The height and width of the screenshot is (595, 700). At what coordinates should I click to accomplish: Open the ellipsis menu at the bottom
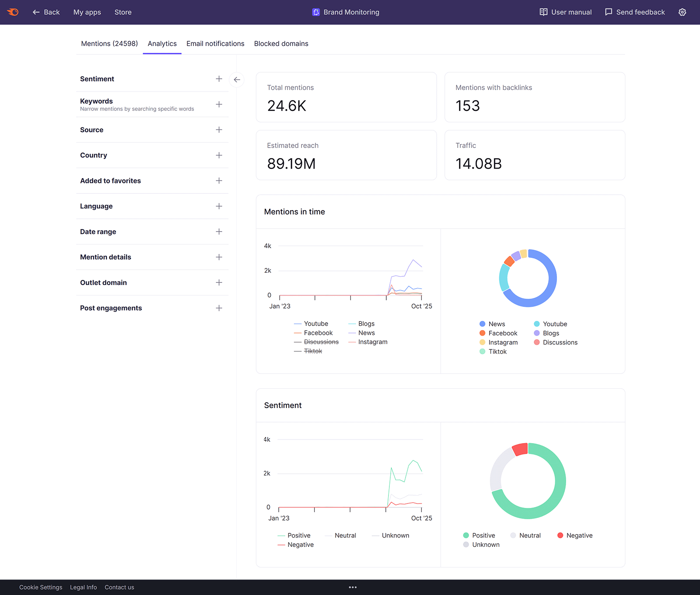click(x=353, y=587)
